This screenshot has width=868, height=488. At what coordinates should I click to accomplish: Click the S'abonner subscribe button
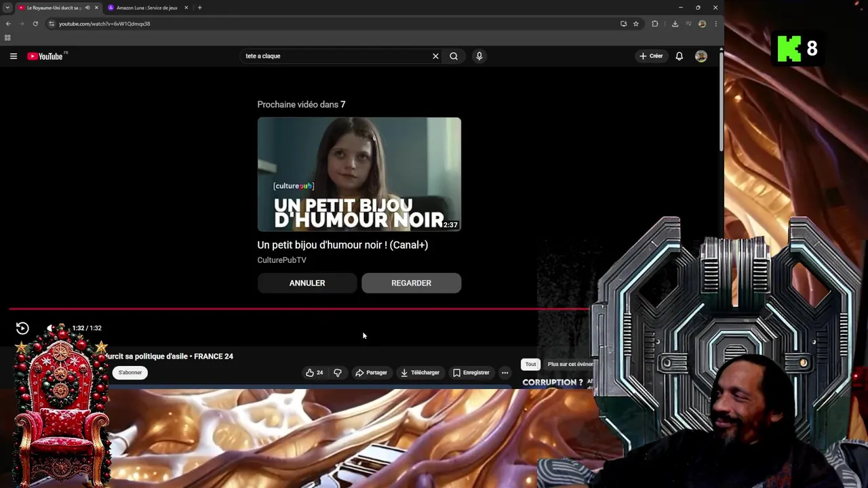pos(130,373)
